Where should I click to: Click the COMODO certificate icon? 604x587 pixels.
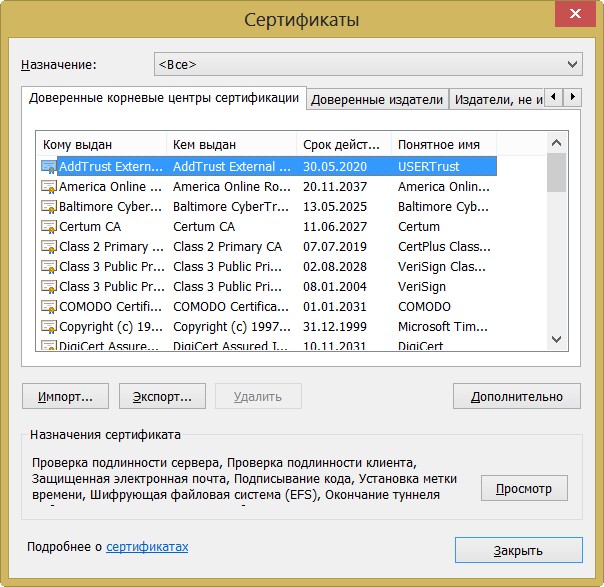(x=49, y=307)
